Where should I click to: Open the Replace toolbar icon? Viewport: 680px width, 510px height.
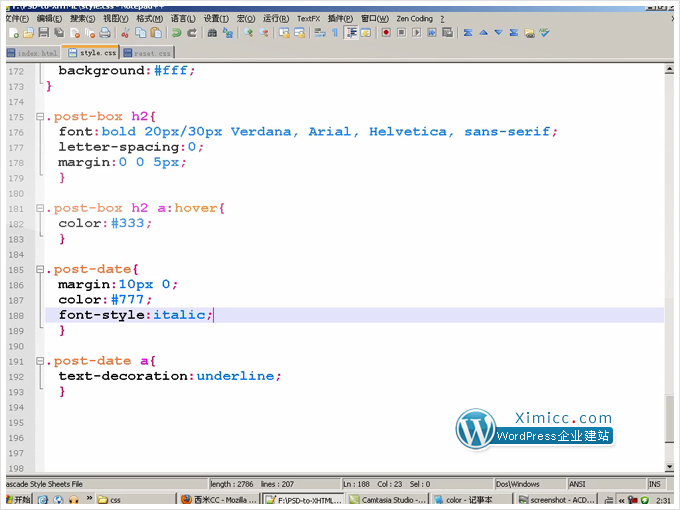pyautogui.click(x=228, y=33)
